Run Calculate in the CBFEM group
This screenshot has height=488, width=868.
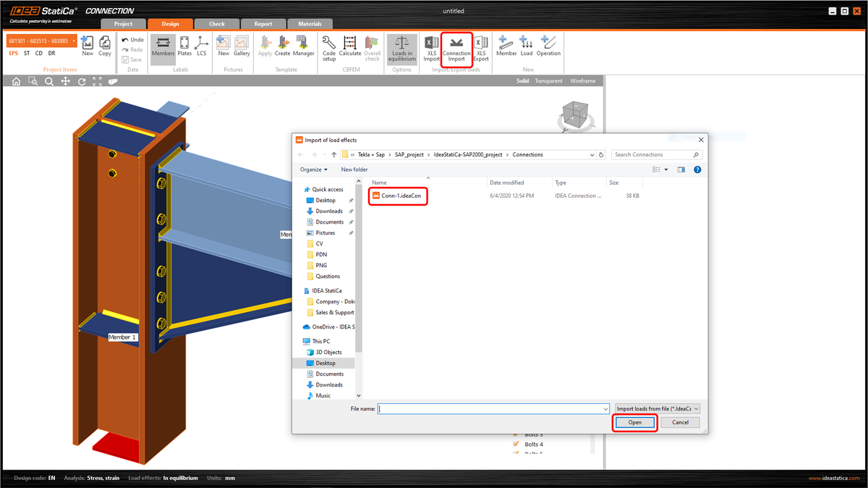[350, 47]
